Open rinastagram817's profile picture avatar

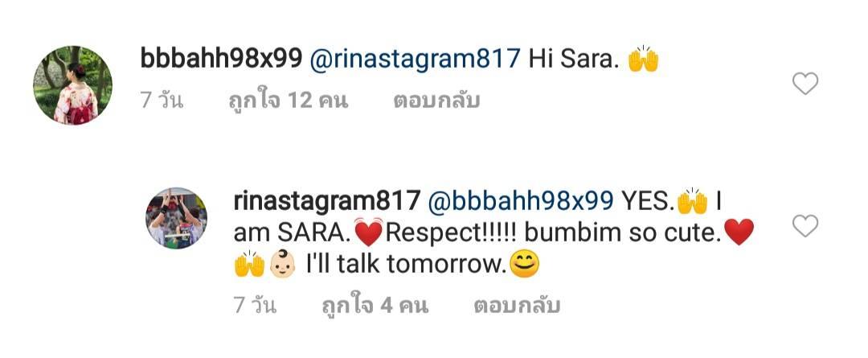coord(176,218)
